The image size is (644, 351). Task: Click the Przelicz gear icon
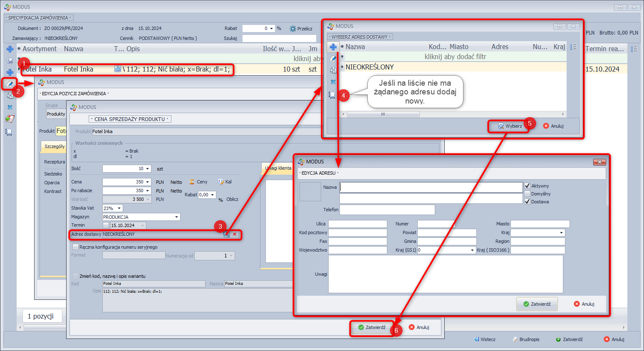[293, 29]
